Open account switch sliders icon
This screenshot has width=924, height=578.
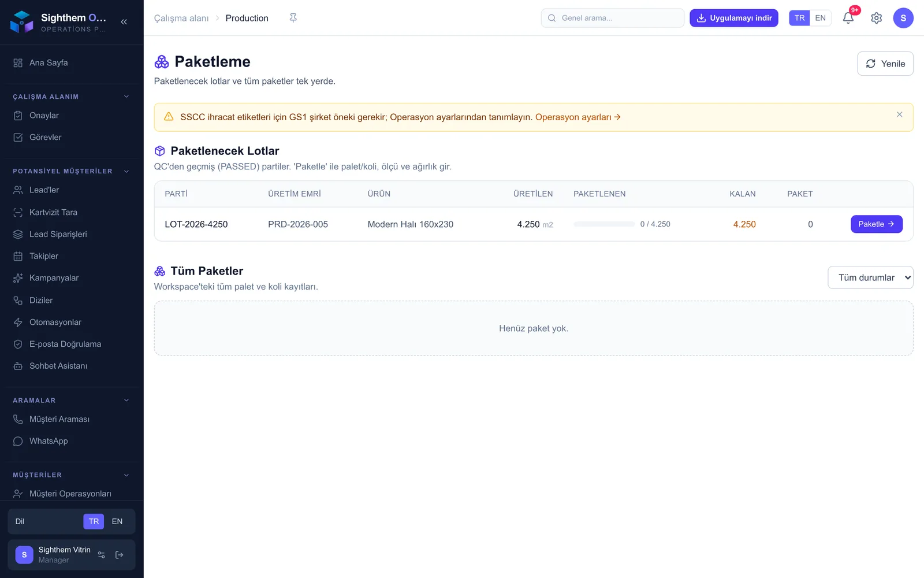(102, 555)
